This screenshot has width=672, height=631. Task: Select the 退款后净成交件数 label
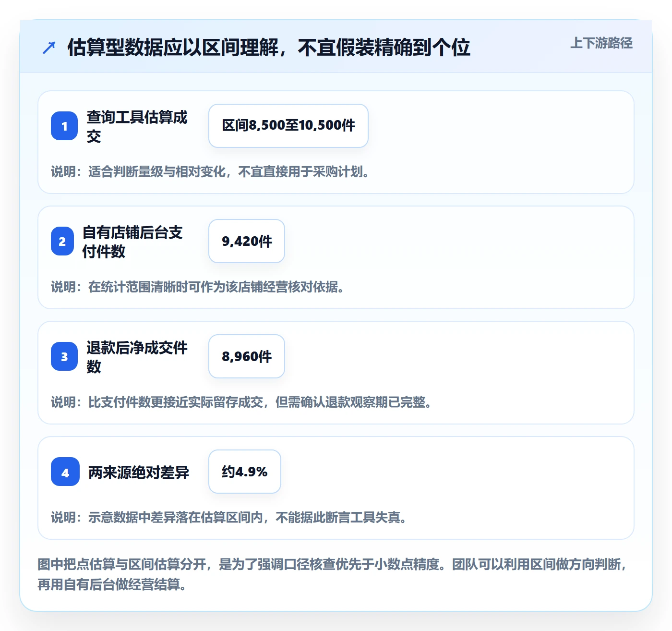tap(137, 357)
